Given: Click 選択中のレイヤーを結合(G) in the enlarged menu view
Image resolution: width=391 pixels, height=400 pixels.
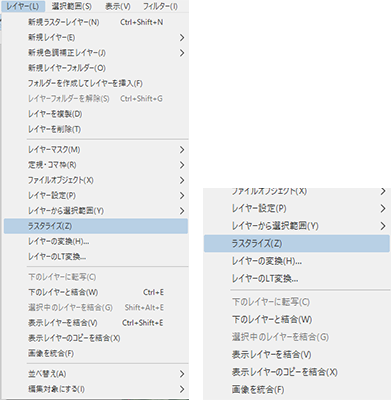Looking at the screenshot, I should [x=297, y=337].
